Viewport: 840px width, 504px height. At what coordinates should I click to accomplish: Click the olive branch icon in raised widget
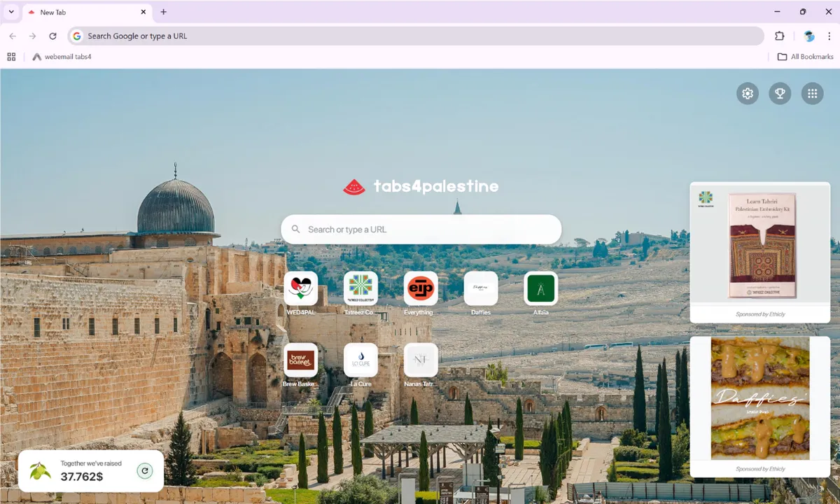click(x=40, y=471)
